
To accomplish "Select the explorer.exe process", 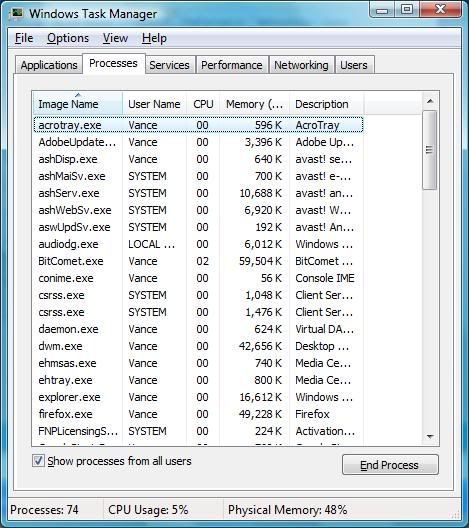I will [x=199, y=397].
